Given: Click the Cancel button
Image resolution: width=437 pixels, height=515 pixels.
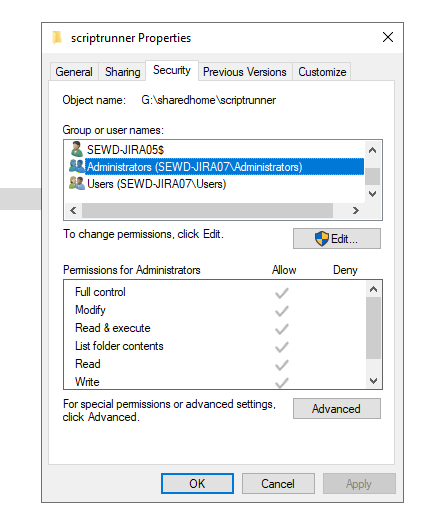Looking at the screenshot, I should click(x=278, y=484).
